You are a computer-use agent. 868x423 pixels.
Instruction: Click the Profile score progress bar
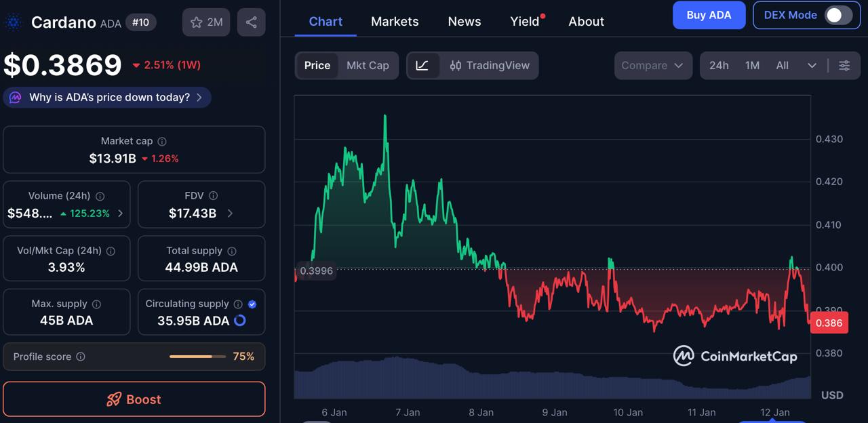pyautogui.click(x=197, y=355)
